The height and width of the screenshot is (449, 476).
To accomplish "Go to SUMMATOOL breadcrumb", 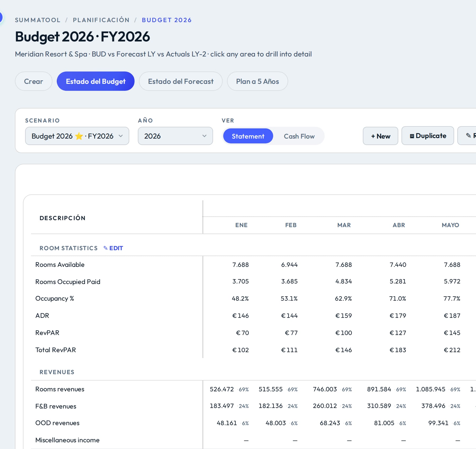I will click(38, 20).
